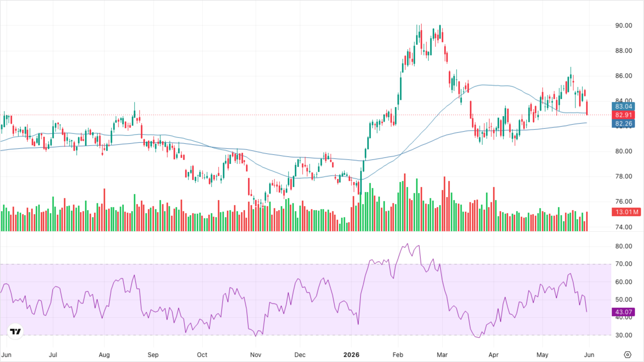Screen dimensions: 644x362
Task: Select Mar on the time axis
Action: tap(442, 355)
